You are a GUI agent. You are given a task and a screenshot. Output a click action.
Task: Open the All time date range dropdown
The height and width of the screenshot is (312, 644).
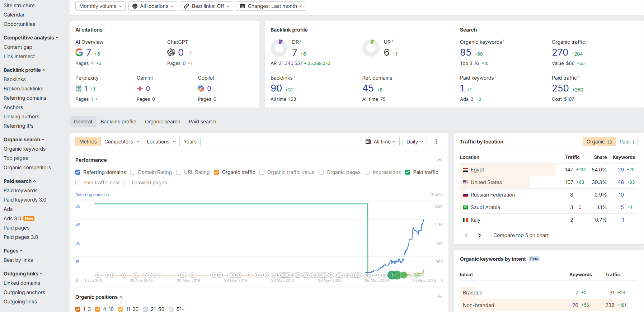coord(381,142)
